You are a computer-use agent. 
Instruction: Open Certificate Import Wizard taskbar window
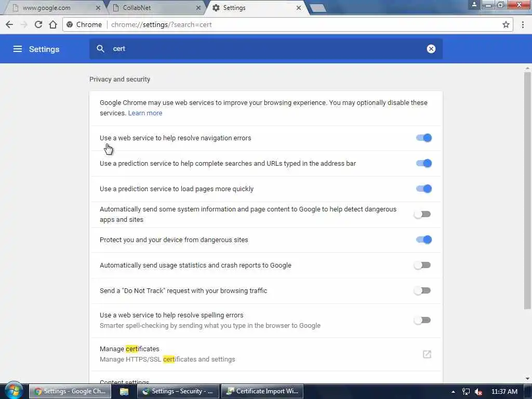click(x=262, y=391)
